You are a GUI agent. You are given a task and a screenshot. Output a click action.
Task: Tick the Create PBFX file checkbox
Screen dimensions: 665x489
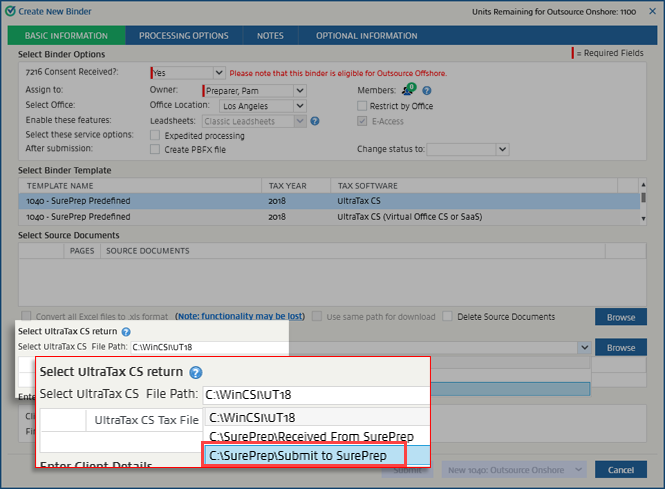tap(155, 149)
